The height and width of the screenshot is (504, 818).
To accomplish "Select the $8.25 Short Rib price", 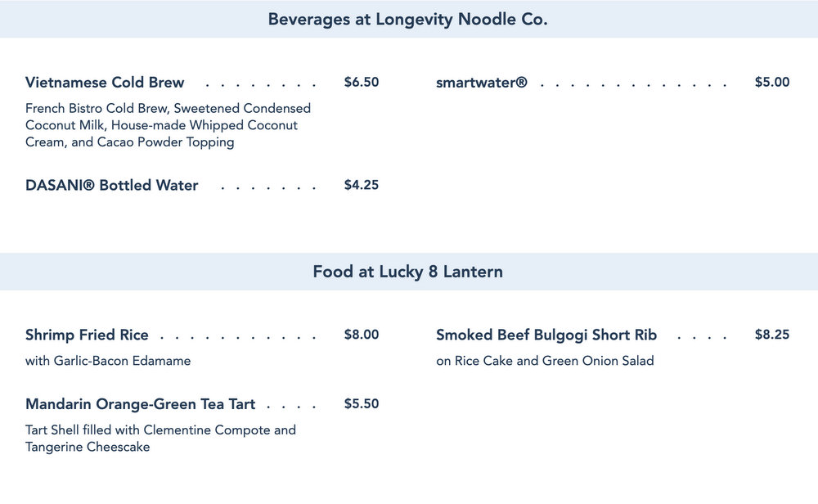I will (772, 335).
